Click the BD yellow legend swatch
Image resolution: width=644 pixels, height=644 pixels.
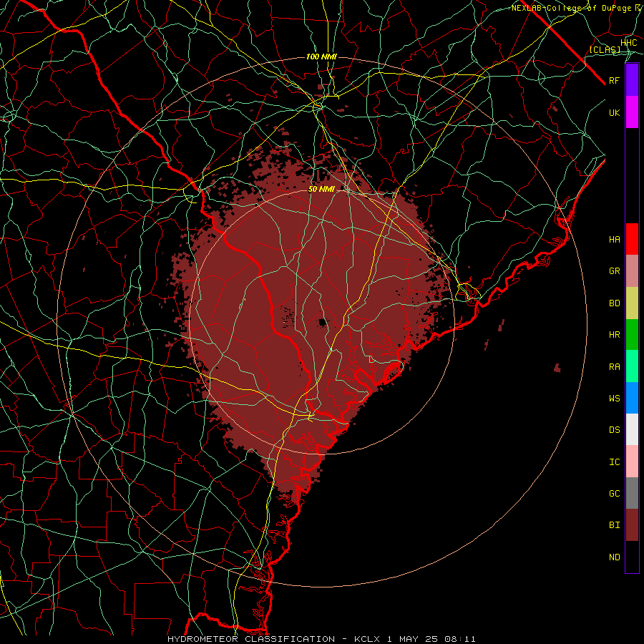click(632, 303)
